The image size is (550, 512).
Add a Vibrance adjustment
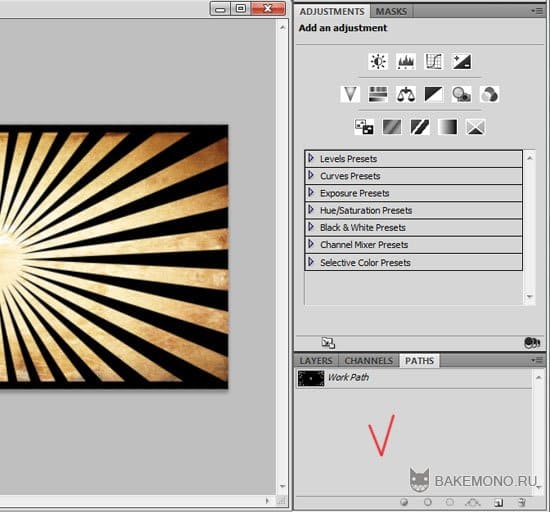(350, 94)
